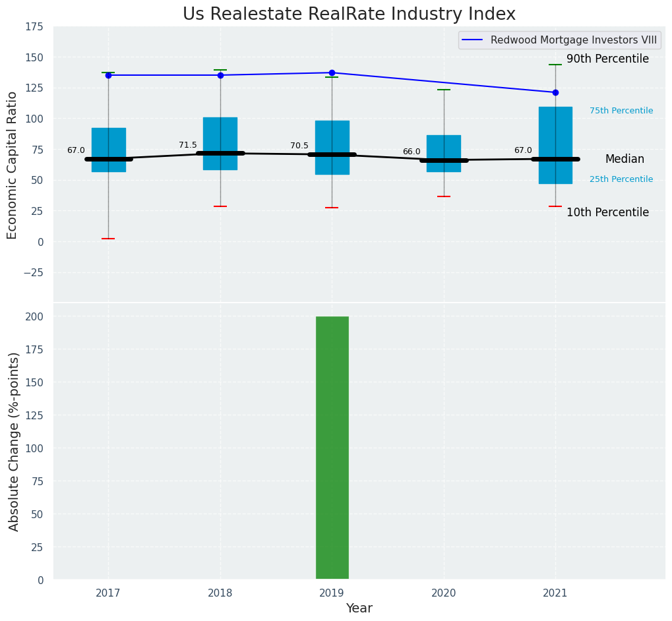The image size is (672, 621).
Task: Click the chart title 'Us Realestate RealRate Industry Index'
Action: [349, 15]
